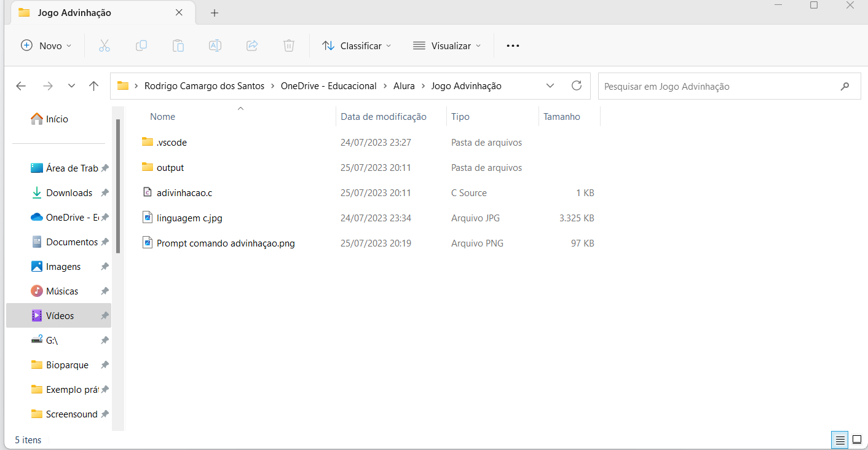Open the Novo dropdown menu
This screenshot has height=450, width=868.
(47, 45)
